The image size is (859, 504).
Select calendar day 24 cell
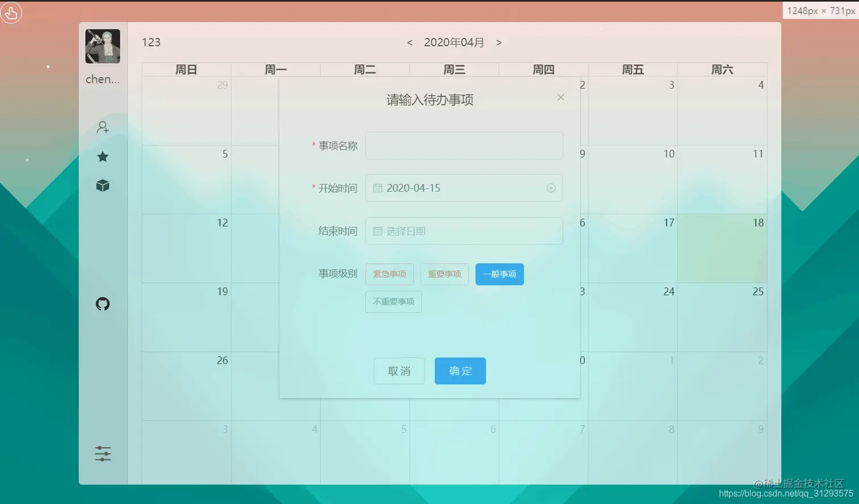(x=632, y=317)
